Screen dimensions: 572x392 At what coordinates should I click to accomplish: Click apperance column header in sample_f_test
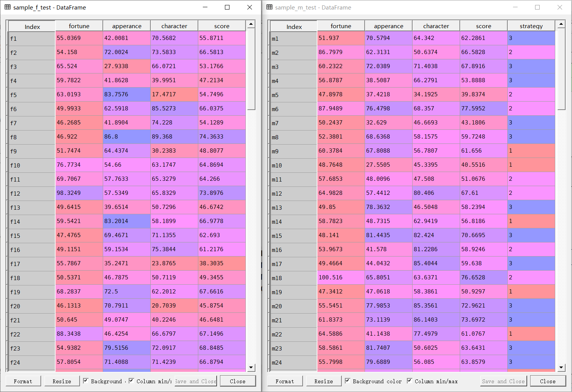point(127,26)
